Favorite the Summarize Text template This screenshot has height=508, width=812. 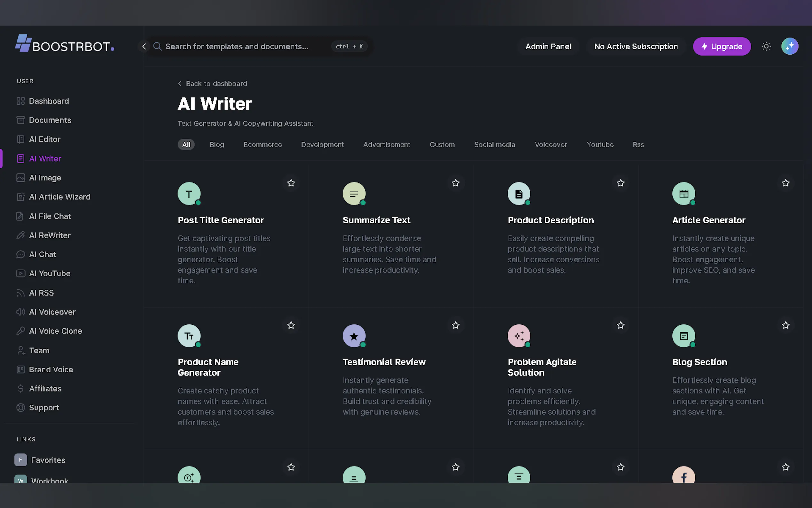click(456, 183)
